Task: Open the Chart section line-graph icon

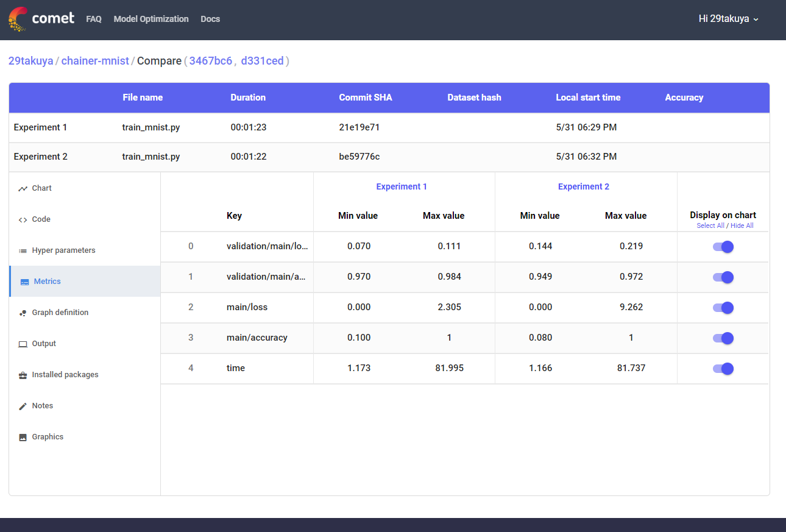Action: (23, 188)
